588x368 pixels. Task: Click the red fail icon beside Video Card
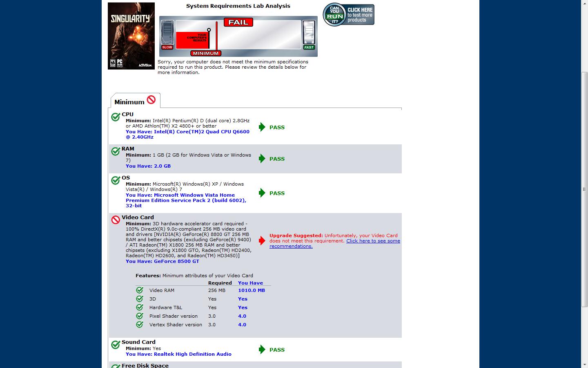(116, 220)
